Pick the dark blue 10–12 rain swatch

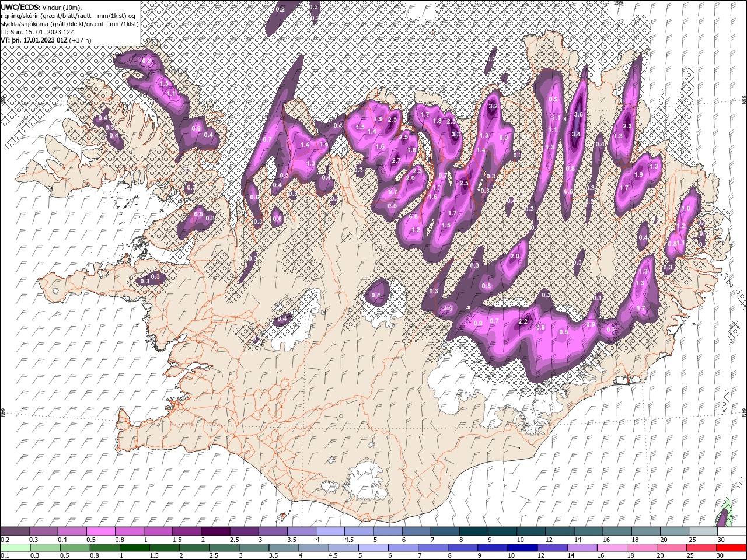(x=522, y=548)
